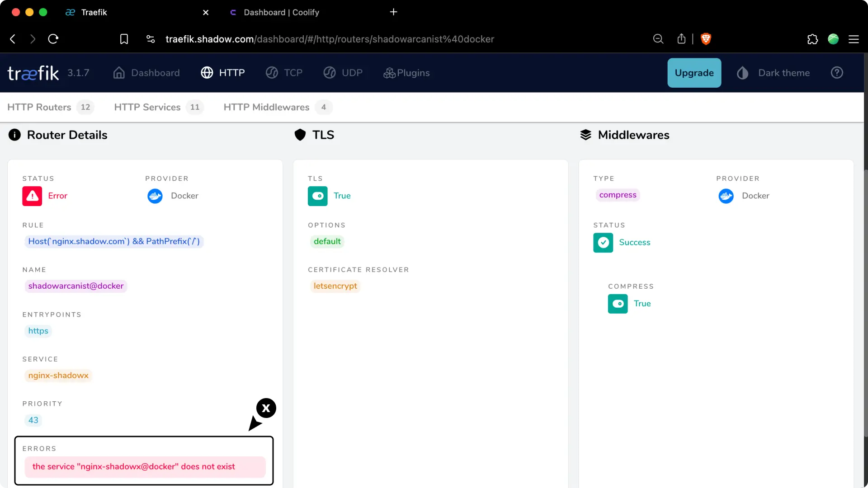Click the Traefik logo
Image resolution: width=868 pixels, height=488 pixels.
tap(33, 73)
